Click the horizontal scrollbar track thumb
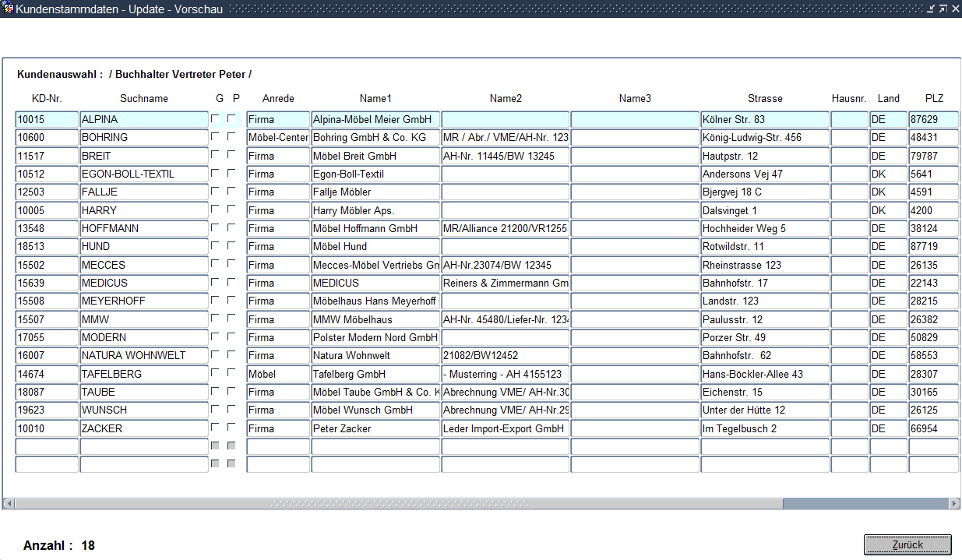Viewport: 962px width, 560px height. coord(397,504)
